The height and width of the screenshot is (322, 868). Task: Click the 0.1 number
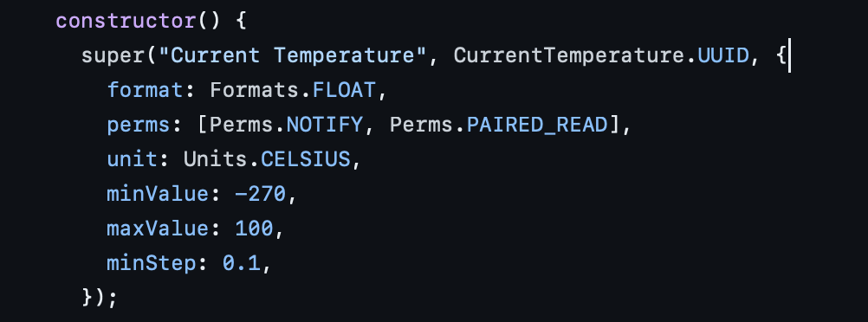[242, 263]
